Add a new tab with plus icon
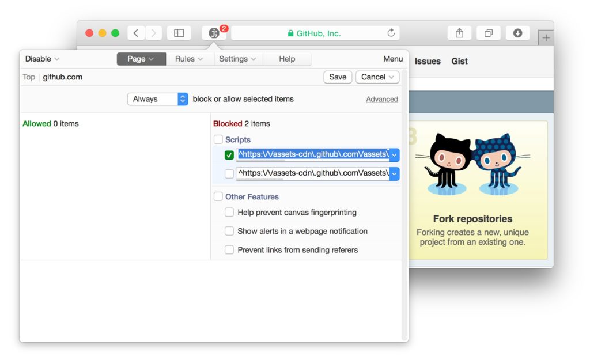590x364 pixels. tap(546, 37)
